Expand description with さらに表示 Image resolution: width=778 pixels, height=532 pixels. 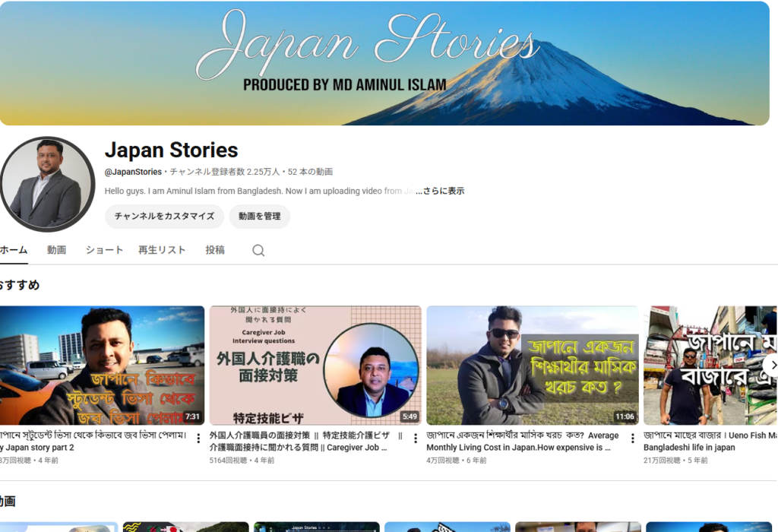coord(440,191)
